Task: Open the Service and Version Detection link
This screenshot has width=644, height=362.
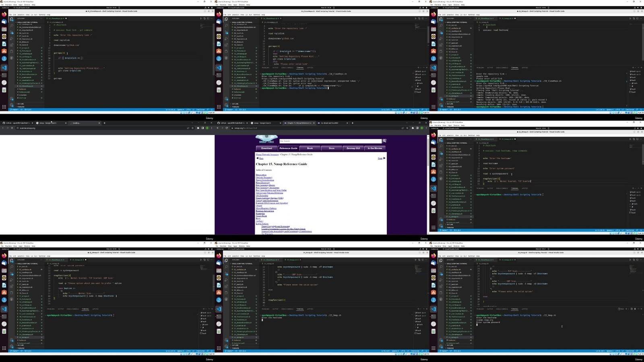Action: coord(269,193)
